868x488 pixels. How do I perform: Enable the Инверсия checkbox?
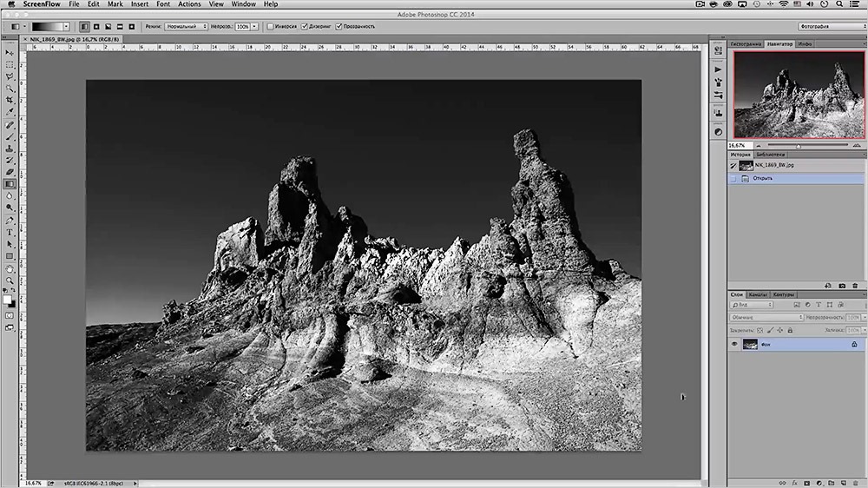pos(272,27)
